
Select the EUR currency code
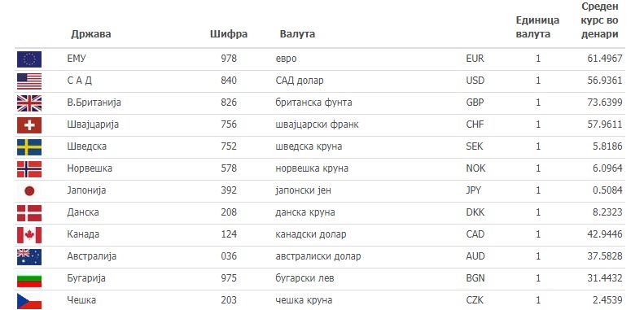[x=475, y=59]
